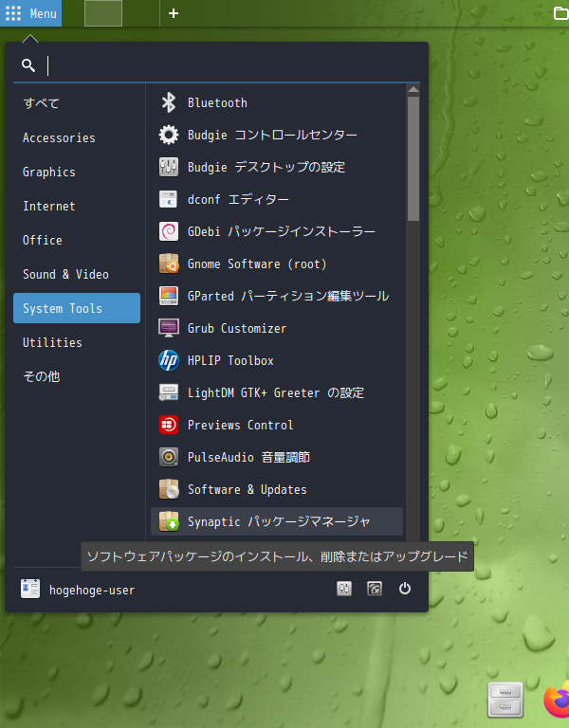The width and height of the screenshot is (569, 728).
Task: Click the folder icon in top panel
Action: pos(561,13)
